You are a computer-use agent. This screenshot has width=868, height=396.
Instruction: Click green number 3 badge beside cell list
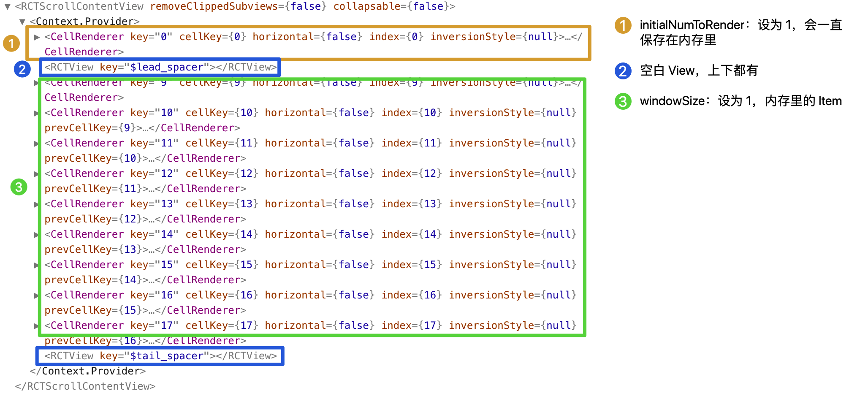click(19, 187)
